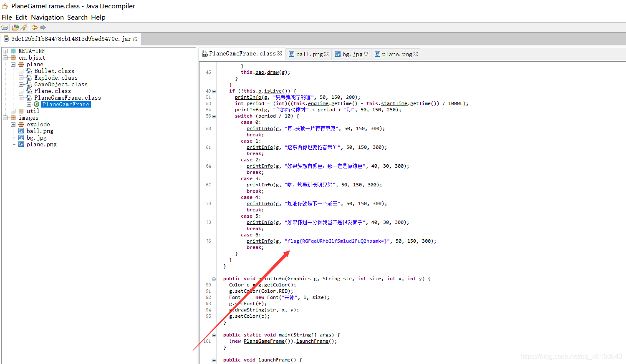Follow the isLive method link
Screen dimensions: 626x364
click(x=273, y=91)
